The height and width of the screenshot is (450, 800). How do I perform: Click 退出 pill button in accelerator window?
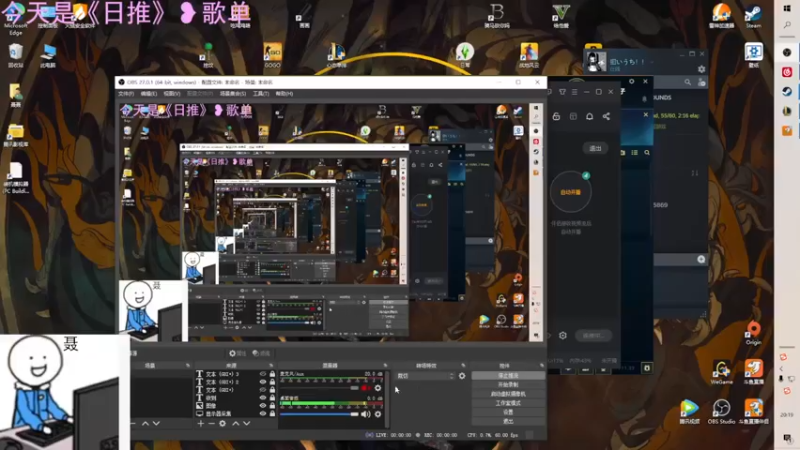[x=595, y=148]
